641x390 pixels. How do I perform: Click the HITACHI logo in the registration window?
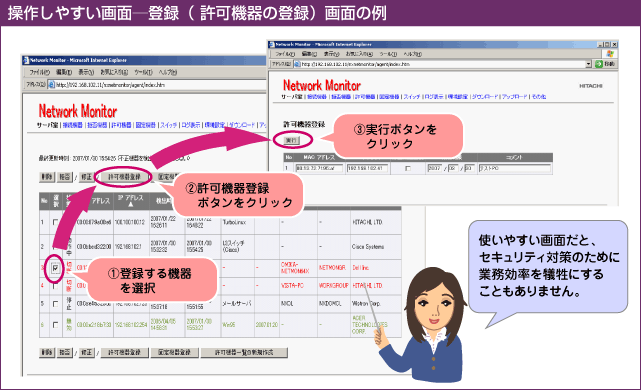pyautogui.click(x=591, y=86)
